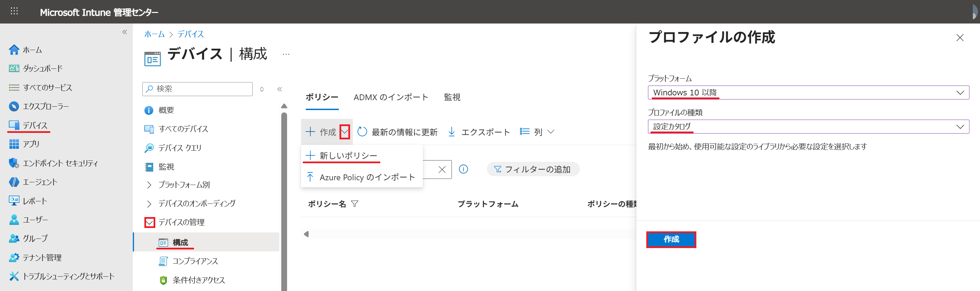Image resolution: width=980 pixels, height=291 pixels.
Task: Open 監視 in the device menu
Action: click(x=159, y=167)
